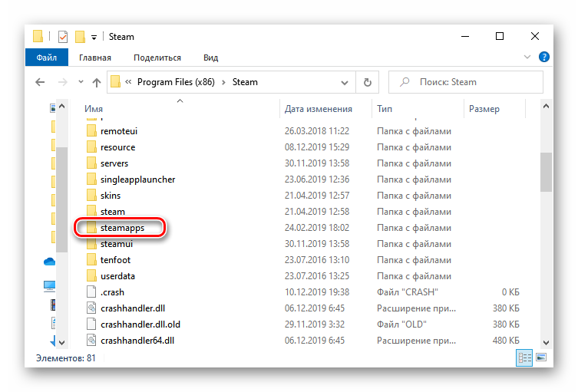Switch to the Главная ribbon tab
Image resolution: width=578 pixels, height=392 pixels.
pyautogui.click(x=95, y=58)
